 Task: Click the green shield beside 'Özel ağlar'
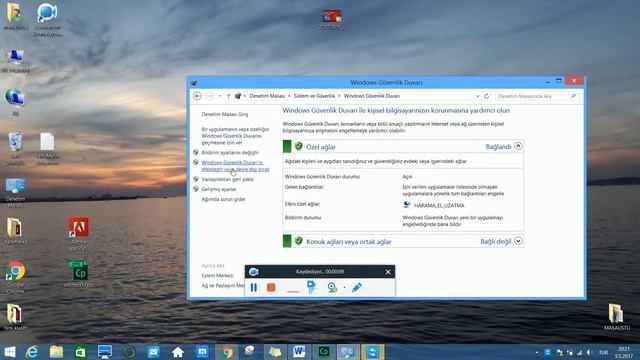[x=299, y=146]
